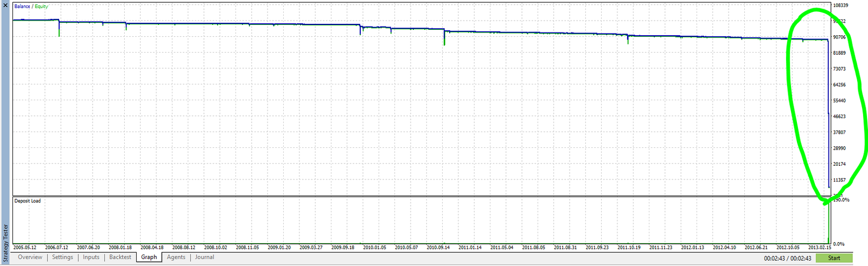Click the elapsed time 00:02:43 / 00:02:43
This screenshot has height=266, width=868.
click(788, 258)
